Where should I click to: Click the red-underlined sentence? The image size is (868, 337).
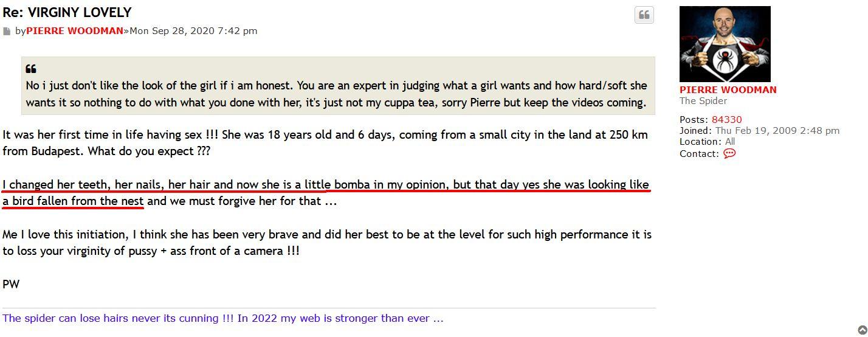[326, 185]
